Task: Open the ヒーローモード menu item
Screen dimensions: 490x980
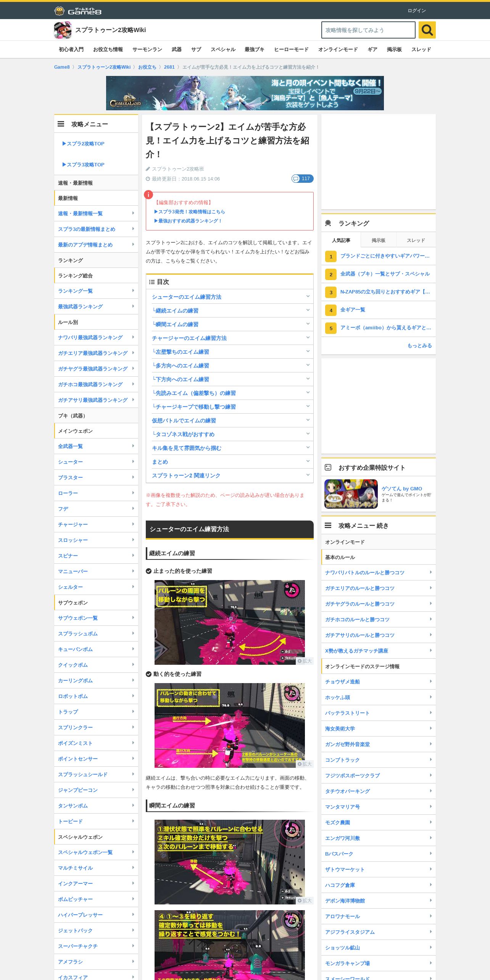Action: point(291,50)
